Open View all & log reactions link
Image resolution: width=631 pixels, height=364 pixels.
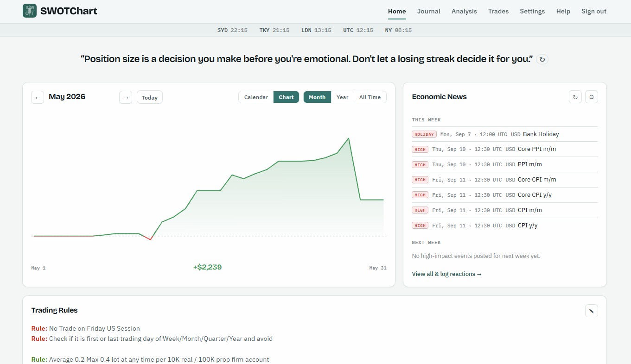point(447,274)
